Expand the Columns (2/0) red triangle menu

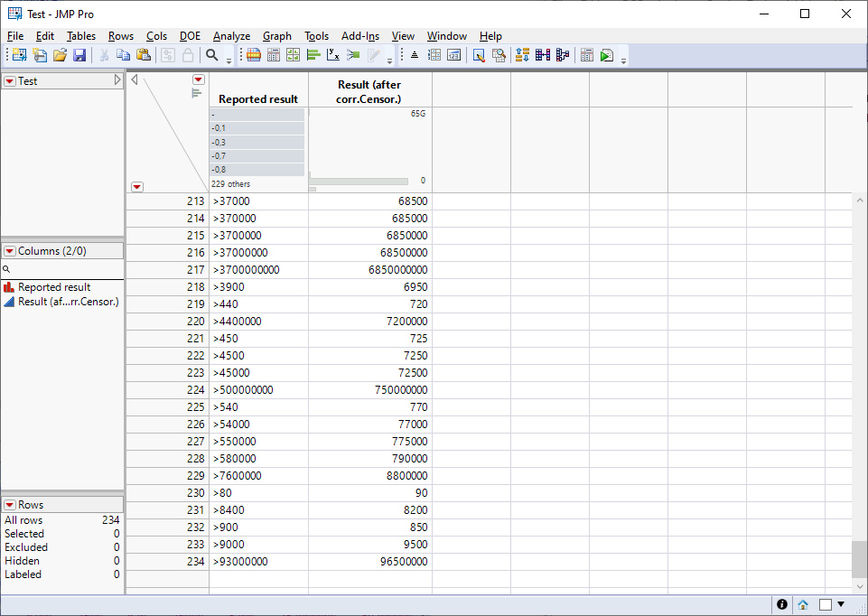click(10, 251)
